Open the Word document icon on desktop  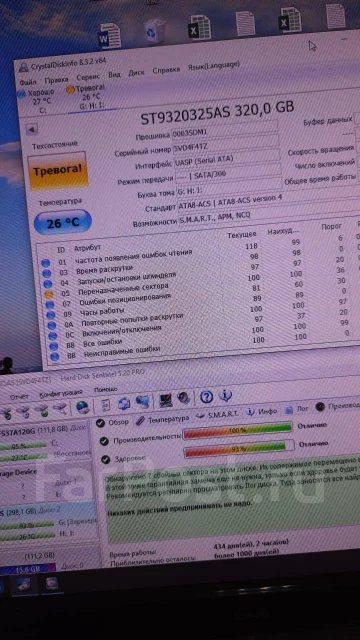click(110, 36)
